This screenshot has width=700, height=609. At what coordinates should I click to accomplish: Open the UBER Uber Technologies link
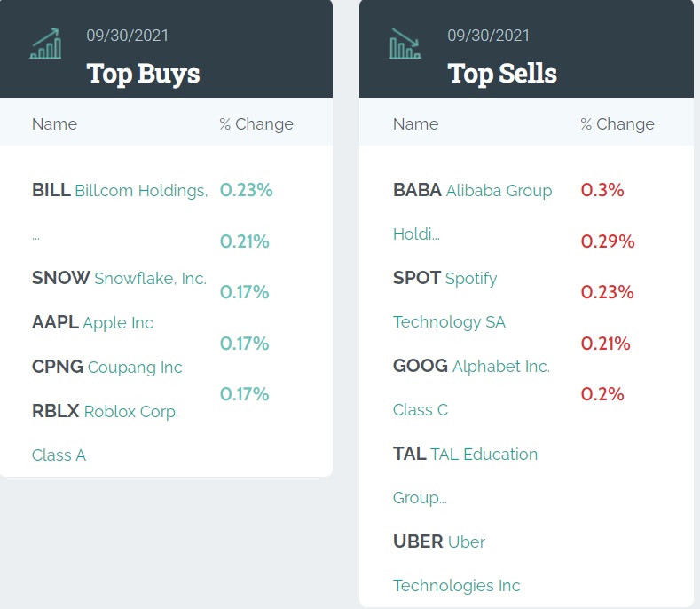click(438, 542)
